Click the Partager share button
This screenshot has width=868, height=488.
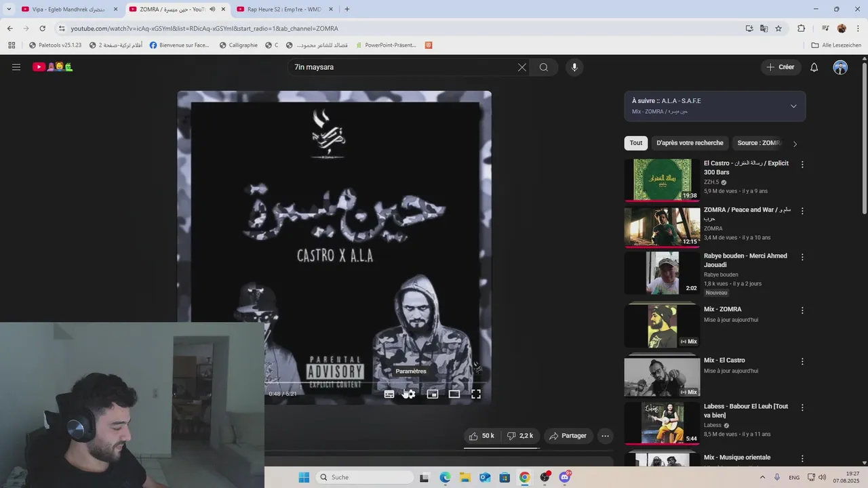point(568,436)
